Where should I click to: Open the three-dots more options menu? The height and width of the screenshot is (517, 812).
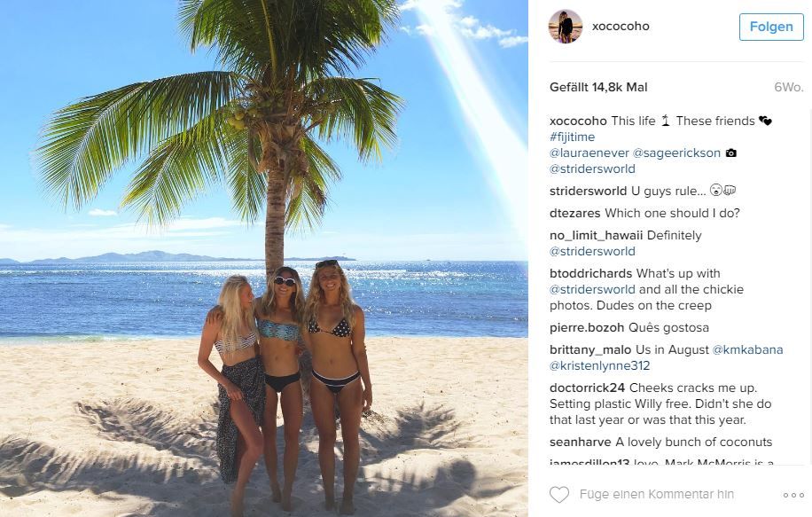point(793,495)
